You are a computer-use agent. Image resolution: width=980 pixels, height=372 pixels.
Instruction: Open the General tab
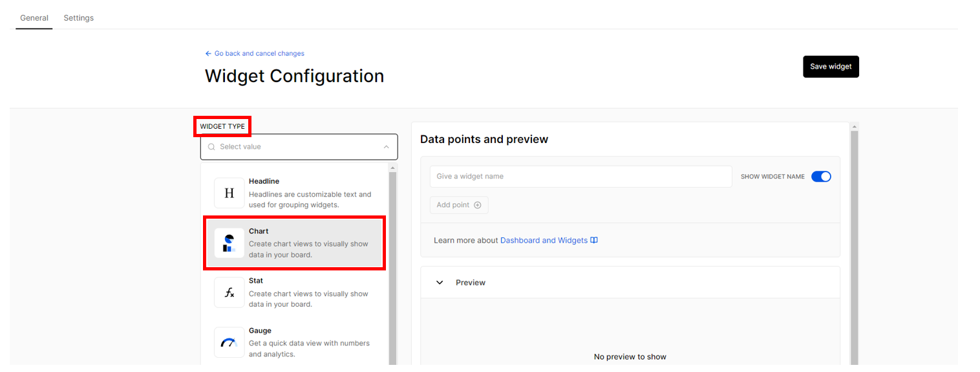tap(34, 18)
